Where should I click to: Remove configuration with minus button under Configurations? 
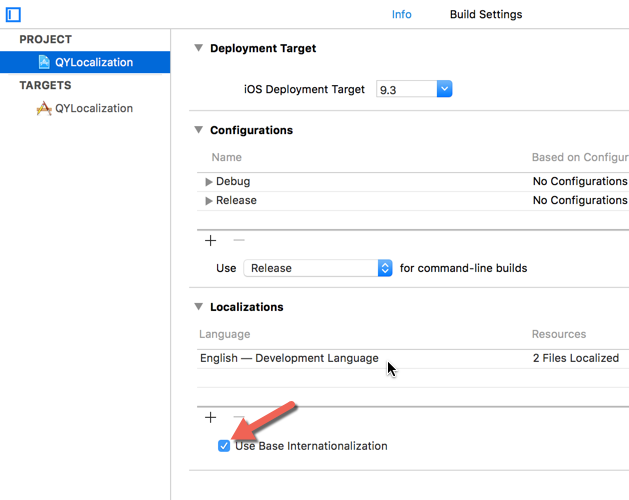tap(239, 240)
